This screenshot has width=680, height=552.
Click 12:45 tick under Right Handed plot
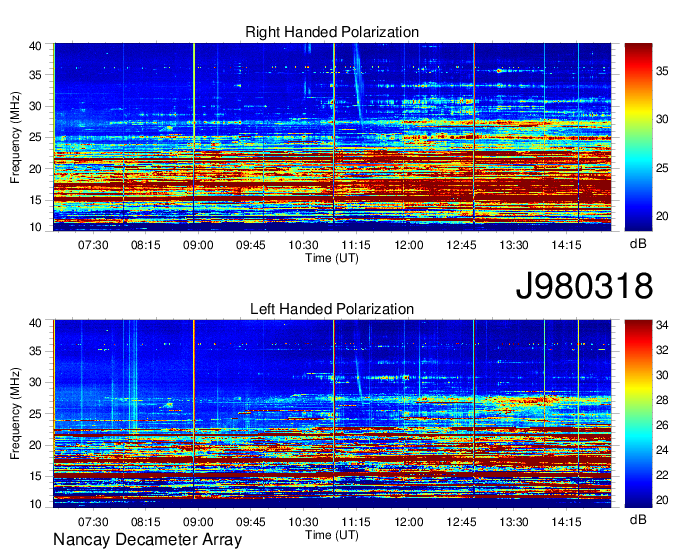(461, 245)
